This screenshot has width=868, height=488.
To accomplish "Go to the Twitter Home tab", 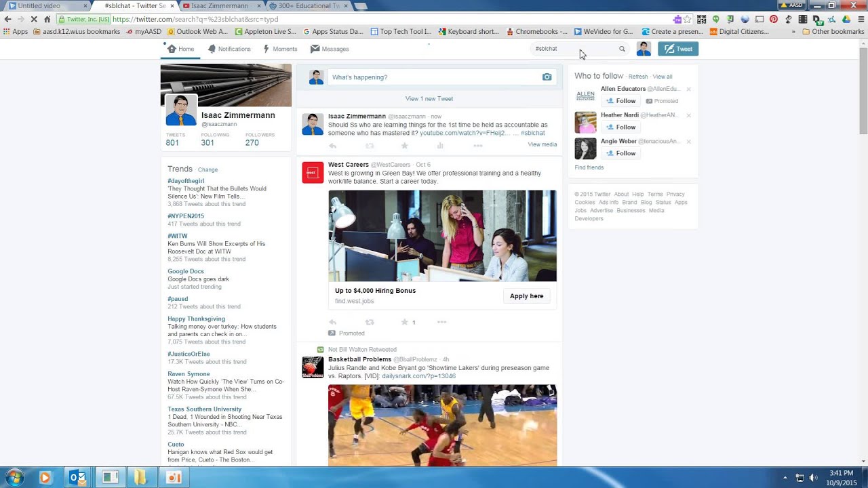I will 180,49.
